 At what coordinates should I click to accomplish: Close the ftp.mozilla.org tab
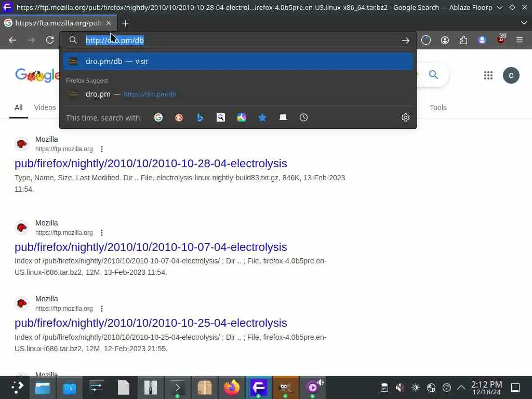109,23
